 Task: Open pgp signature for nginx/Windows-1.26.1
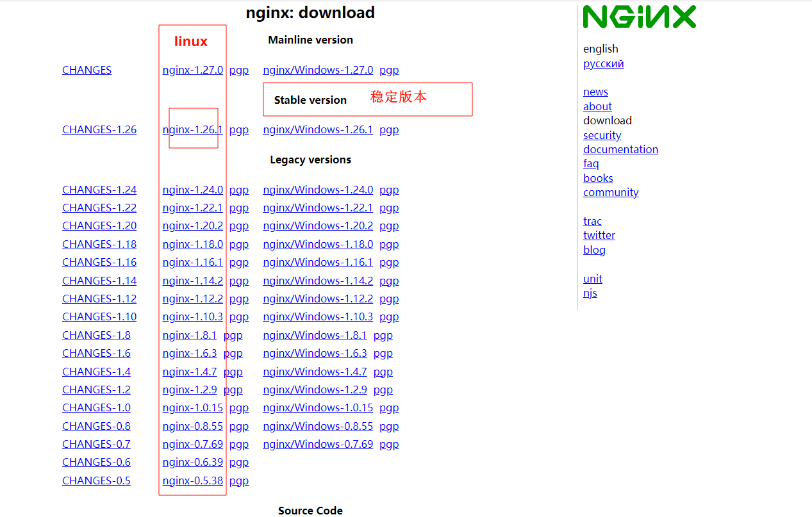pos(389,130)
